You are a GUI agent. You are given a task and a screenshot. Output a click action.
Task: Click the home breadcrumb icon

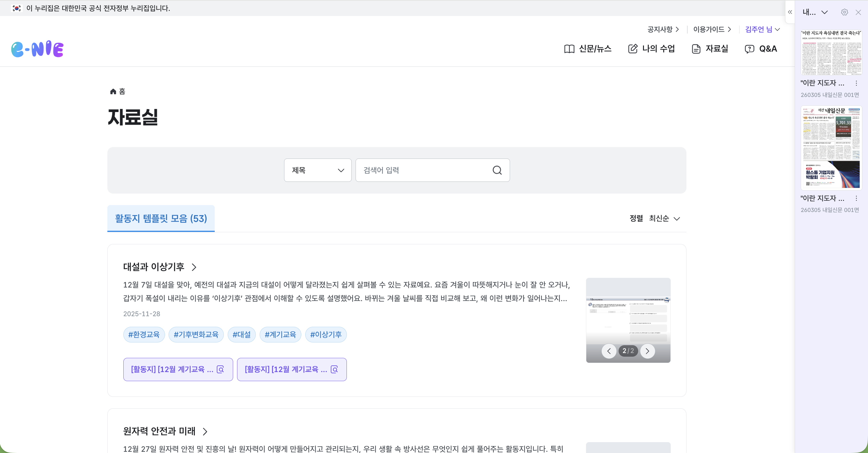point(113,92)
